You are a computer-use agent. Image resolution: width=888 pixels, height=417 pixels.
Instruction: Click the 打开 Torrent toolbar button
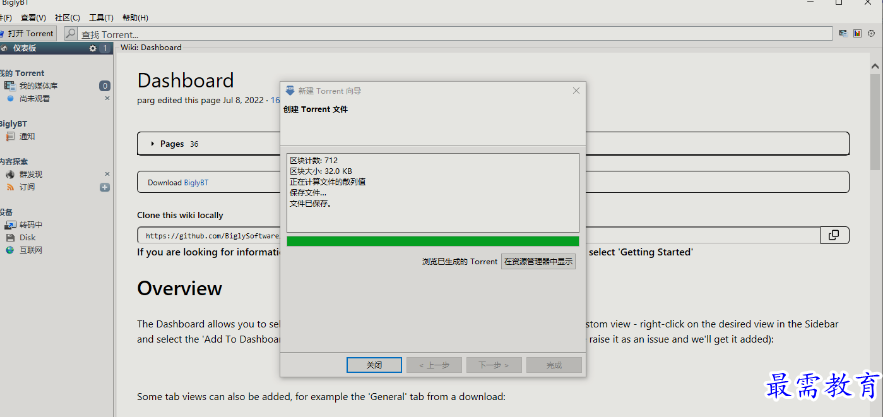(27, 33)
